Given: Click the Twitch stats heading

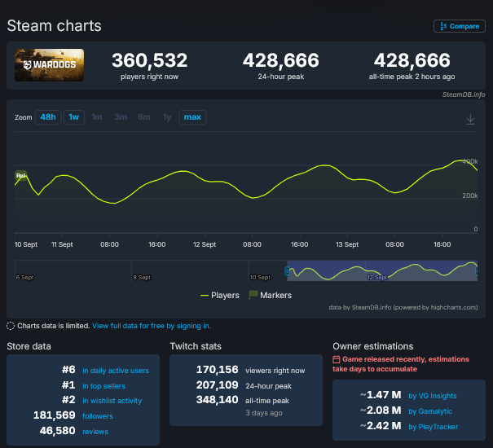Looking at the screenshot, I should tap(196, 346).
